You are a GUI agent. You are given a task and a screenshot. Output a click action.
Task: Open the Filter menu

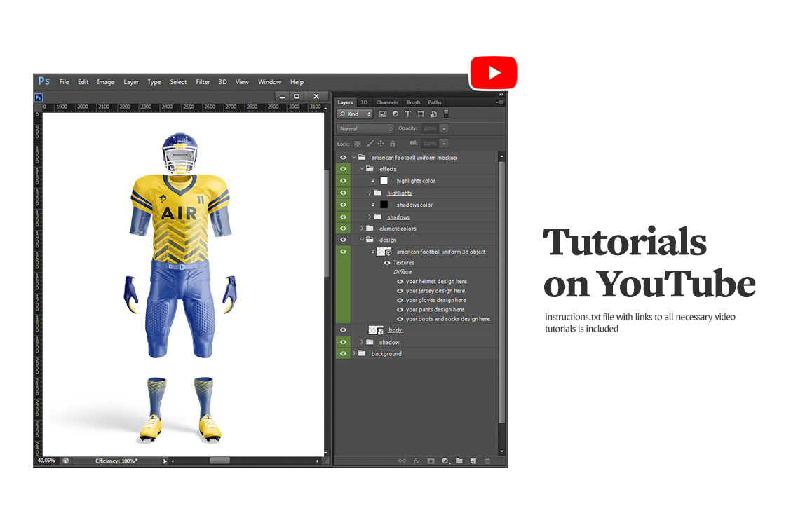[203, 82]
